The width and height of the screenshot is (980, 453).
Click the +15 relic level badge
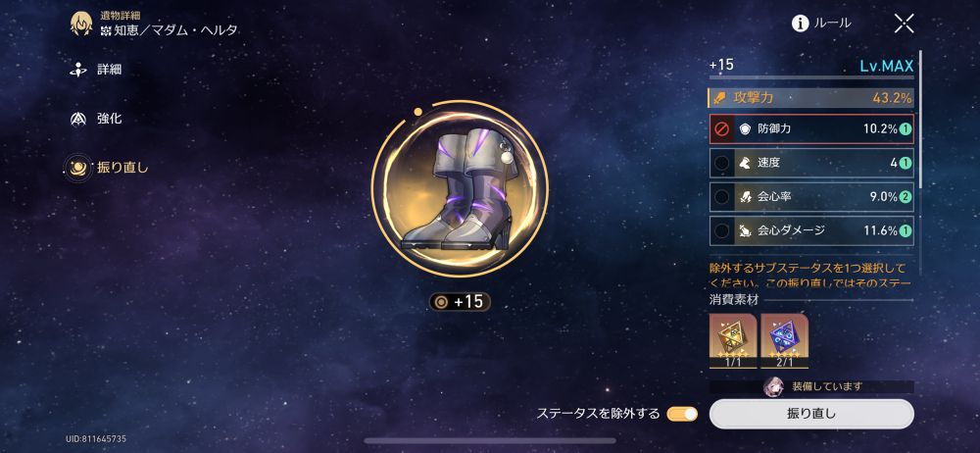460,302
